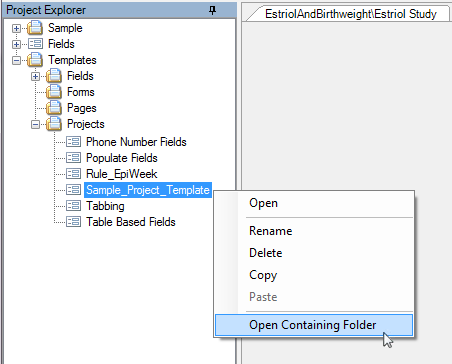This screenshot has width=452, height=364.
Task: Click the Table Based Fields template icon
Action: click(x=73, y=222)
